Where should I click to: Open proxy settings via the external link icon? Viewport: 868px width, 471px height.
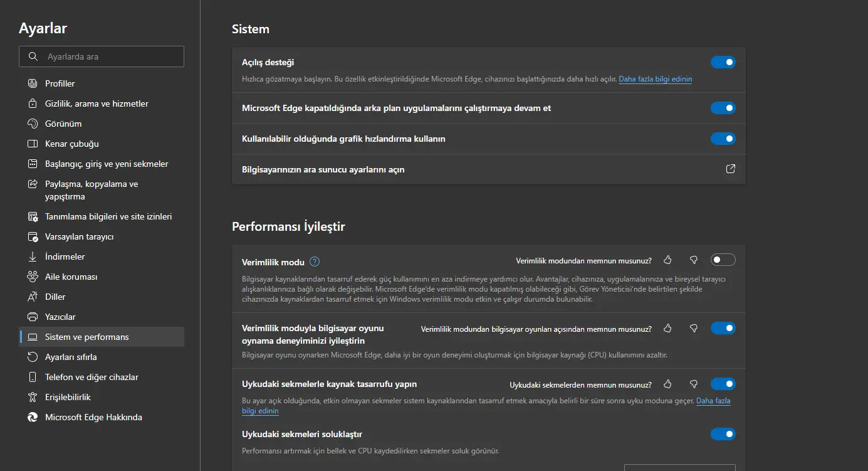pyautogui.click(x=730, y=169)
